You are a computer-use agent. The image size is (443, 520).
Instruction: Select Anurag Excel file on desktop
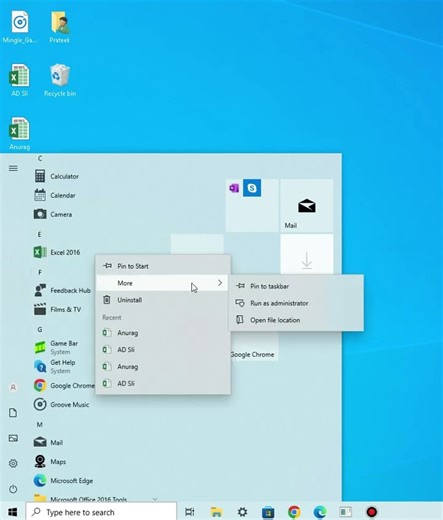19,133
